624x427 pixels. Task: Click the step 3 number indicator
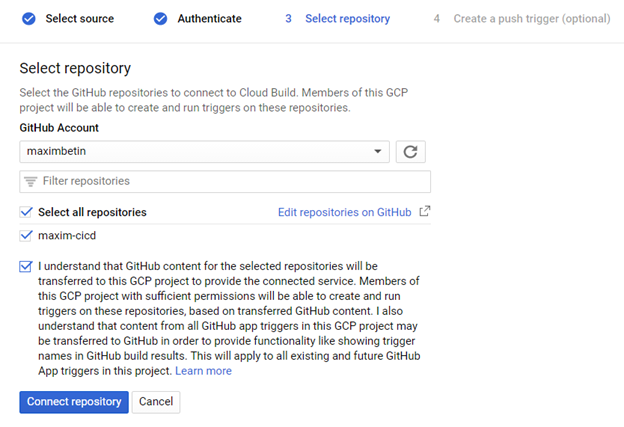click(288, 19)
